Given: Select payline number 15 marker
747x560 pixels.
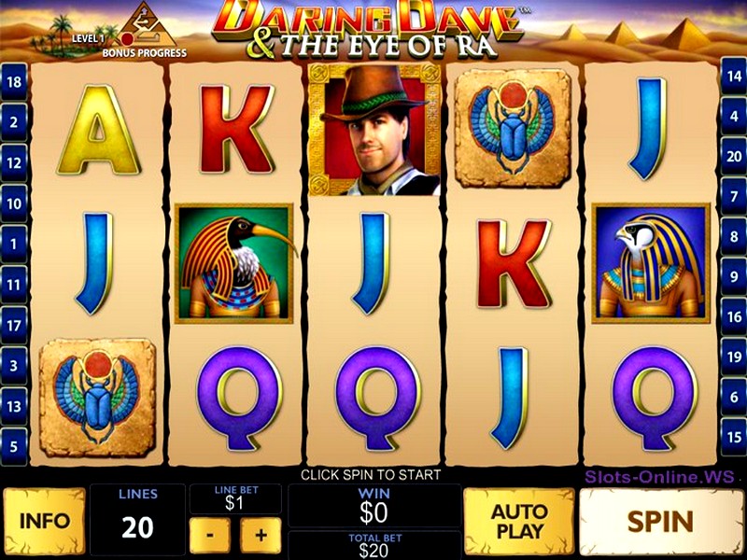Looking at the screenshot, I should click(x=734, y=437).
